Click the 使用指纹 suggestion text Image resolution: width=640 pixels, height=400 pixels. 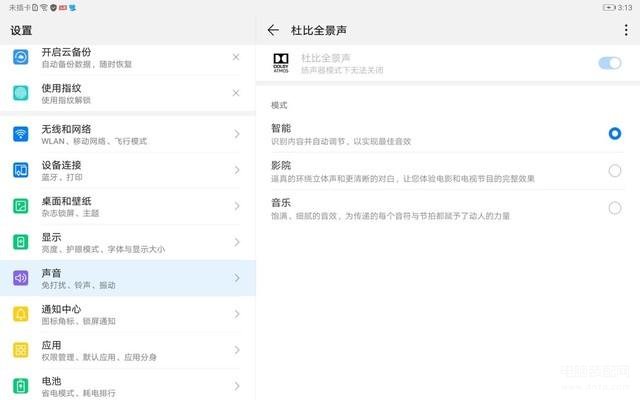[x=61, y=88]
